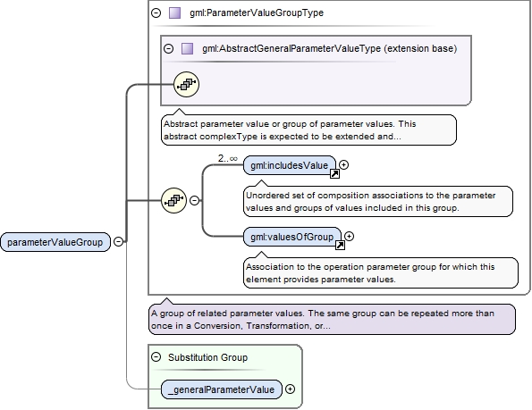Screen dimensions: 532x410
Task: Click the gml:ParameterValueGroupType title text
Action: point(257,13)
